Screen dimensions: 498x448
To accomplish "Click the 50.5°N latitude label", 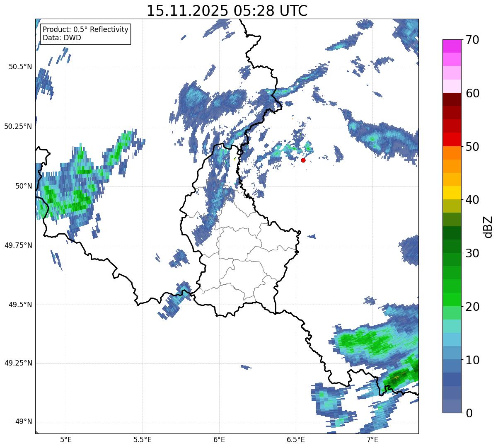I will [20, 67].
